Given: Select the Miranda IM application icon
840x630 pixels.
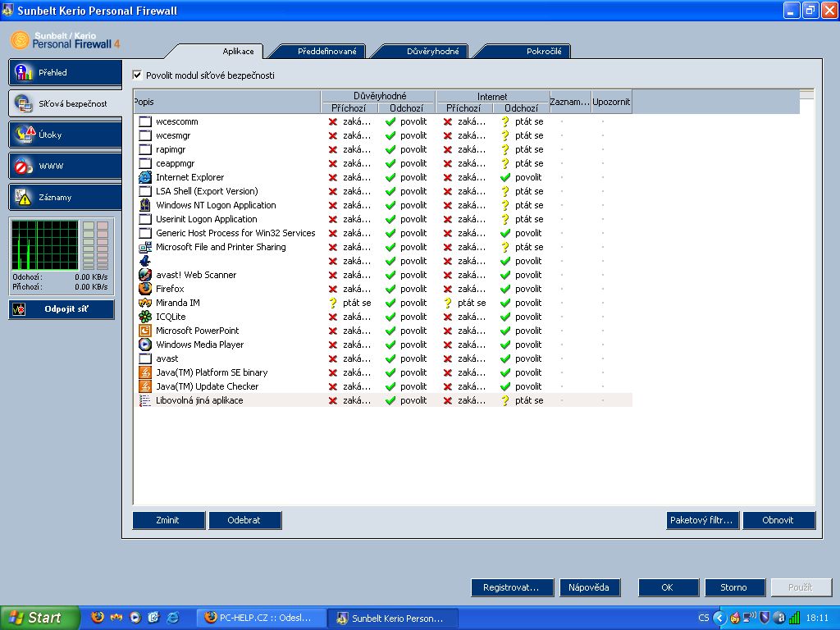Looking at the screenshot, I should click(145, 303).
